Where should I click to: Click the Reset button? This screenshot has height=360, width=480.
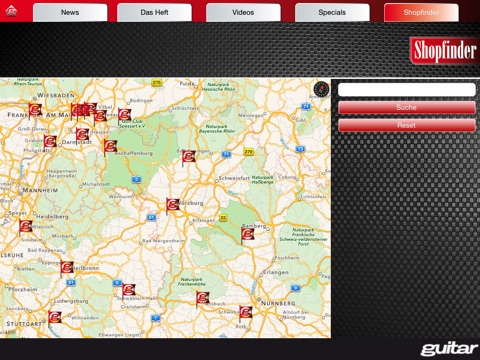[x=407, y=125]
